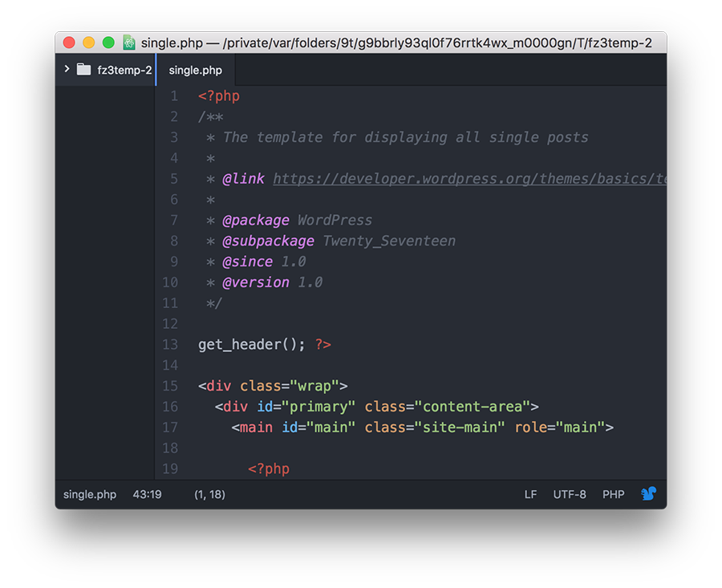
Task: Click the file icon in the title bar
Action: coord(129,43)
